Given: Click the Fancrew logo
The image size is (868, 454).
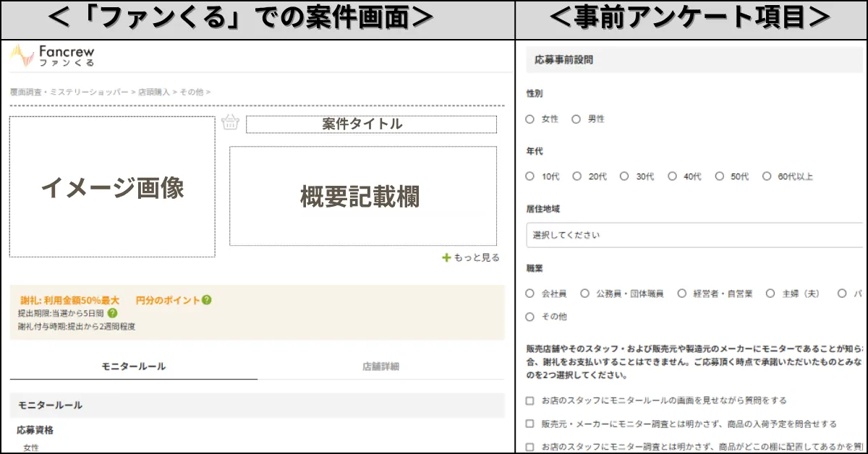Looking at the screenshot, I should (x=54, y=55).
